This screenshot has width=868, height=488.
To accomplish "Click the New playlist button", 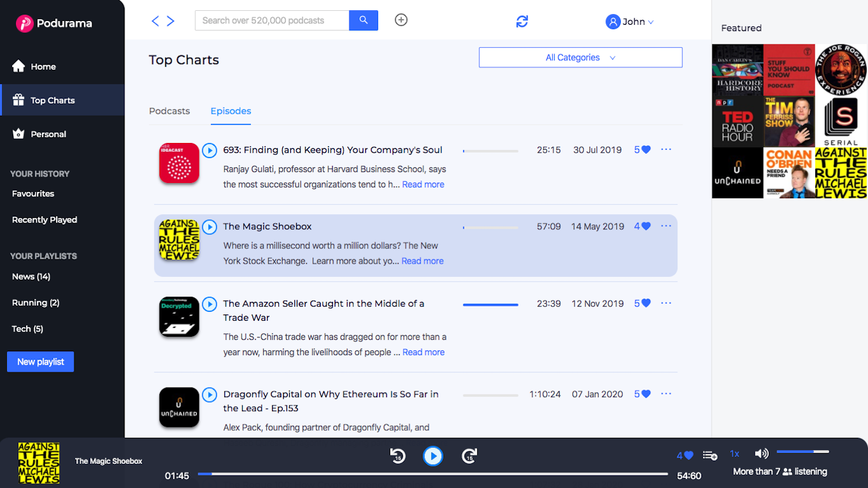I will point(41,362).
